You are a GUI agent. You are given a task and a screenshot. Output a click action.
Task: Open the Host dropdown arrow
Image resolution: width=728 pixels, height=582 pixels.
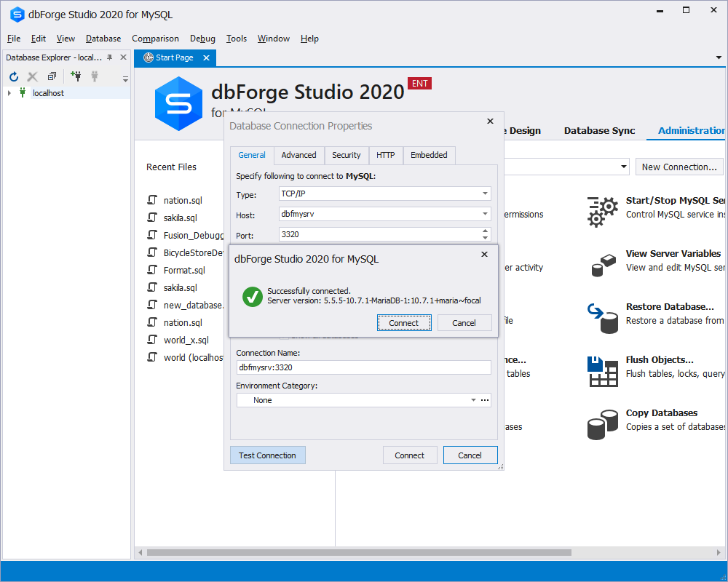485,214
